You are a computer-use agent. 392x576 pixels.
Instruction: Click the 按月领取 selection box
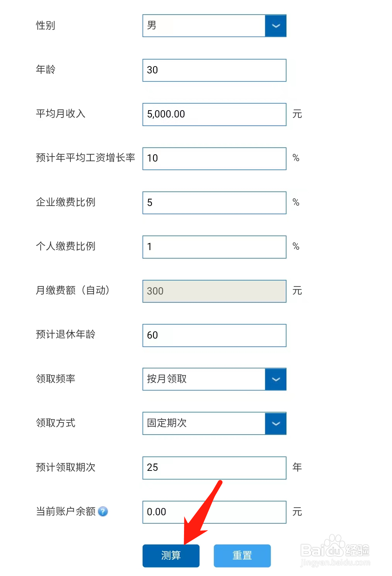(x=204, y=379)
